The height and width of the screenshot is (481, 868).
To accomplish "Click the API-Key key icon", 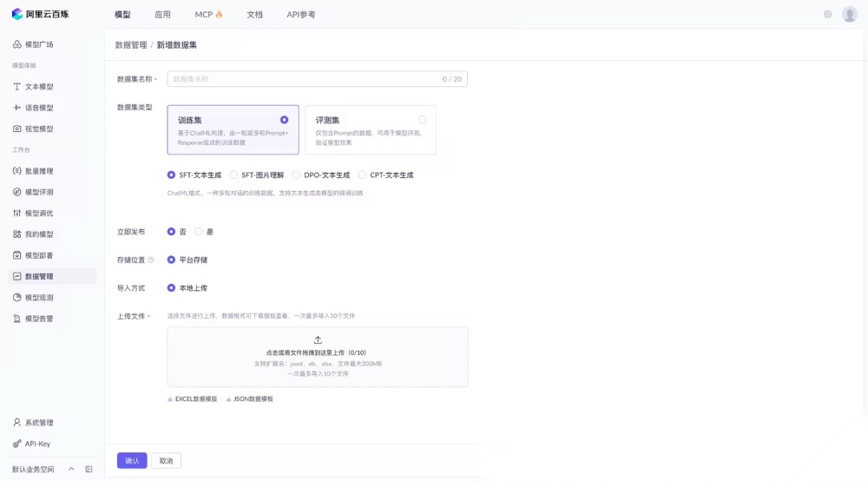I will [17, 444].
